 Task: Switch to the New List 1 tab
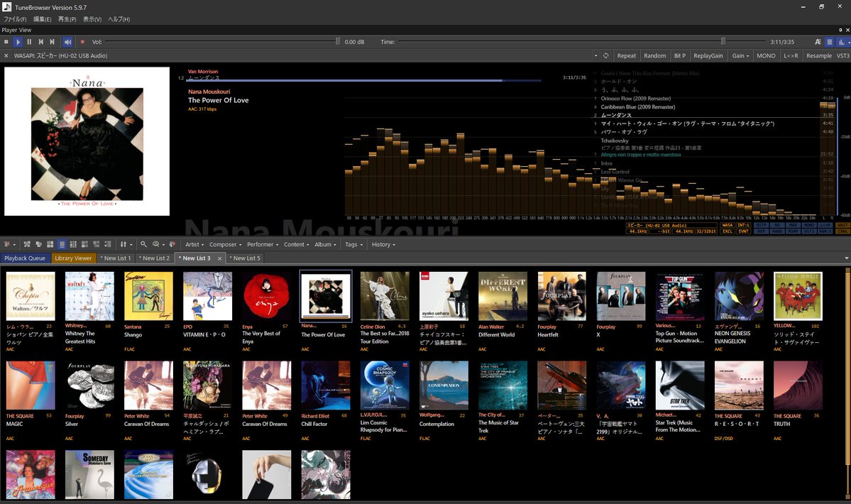click(116, 259)
